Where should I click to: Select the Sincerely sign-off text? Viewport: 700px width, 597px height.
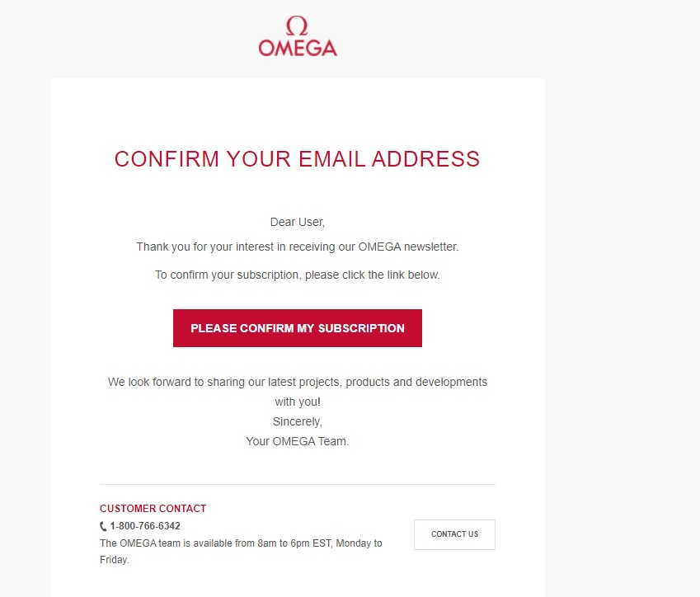pyautogui.click(x=297, y=421)
